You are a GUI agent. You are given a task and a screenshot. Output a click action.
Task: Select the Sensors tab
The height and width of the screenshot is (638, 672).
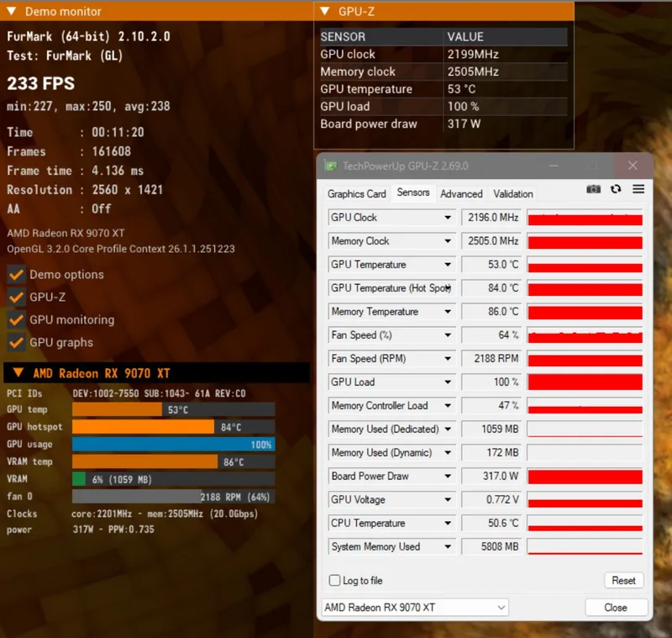412,192
